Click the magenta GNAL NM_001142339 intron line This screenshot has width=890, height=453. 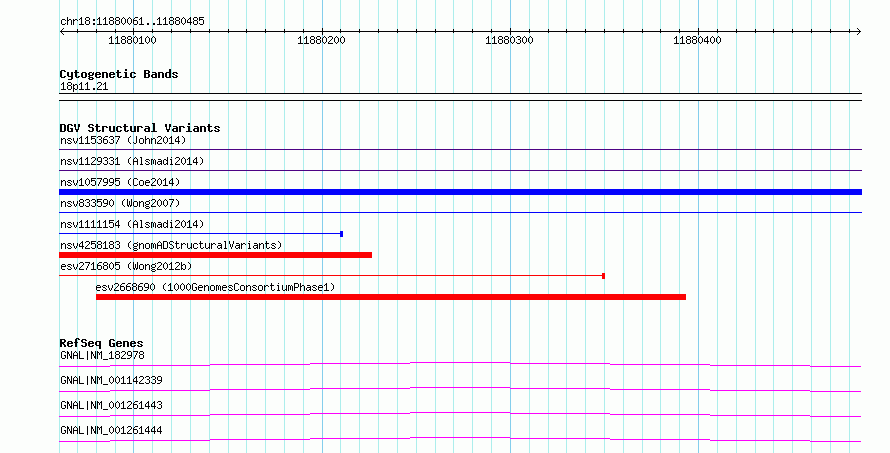(x=460, y=389)
